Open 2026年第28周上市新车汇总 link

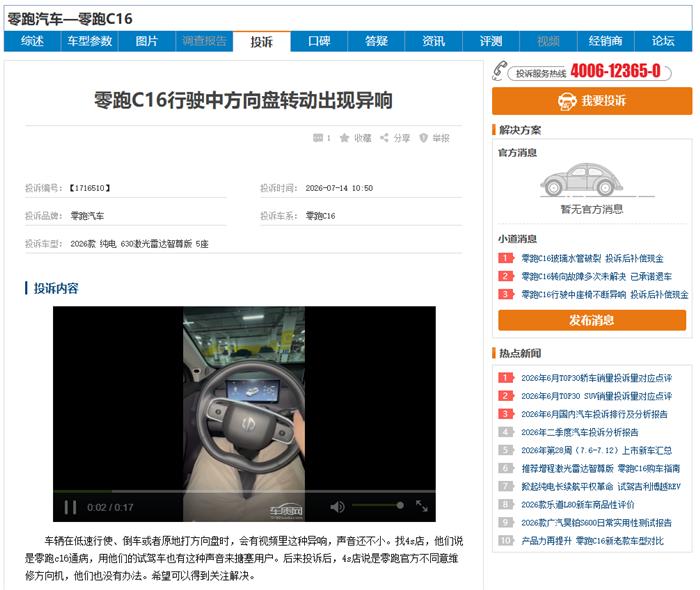click(596, 450)
